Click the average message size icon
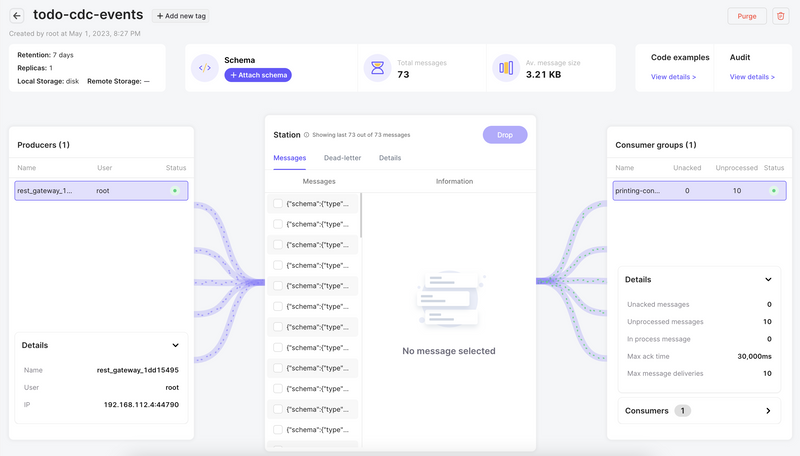 (506, 68)
